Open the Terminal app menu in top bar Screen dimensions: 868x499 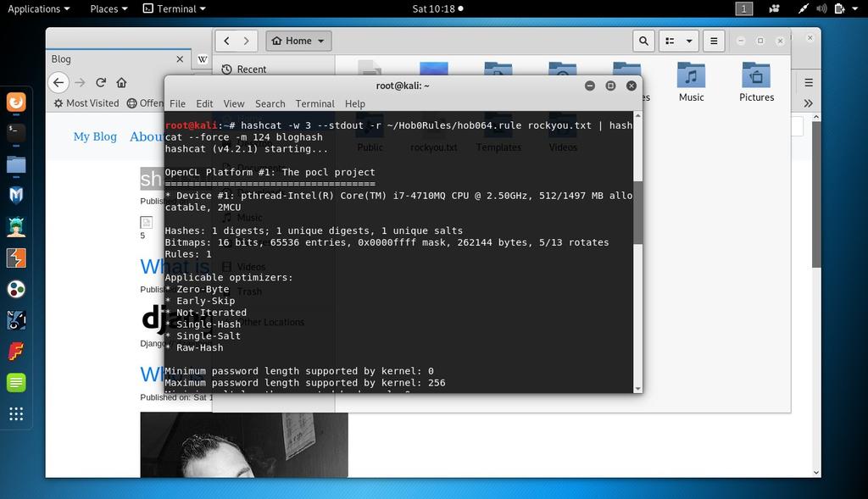click(x=174, y=8)
